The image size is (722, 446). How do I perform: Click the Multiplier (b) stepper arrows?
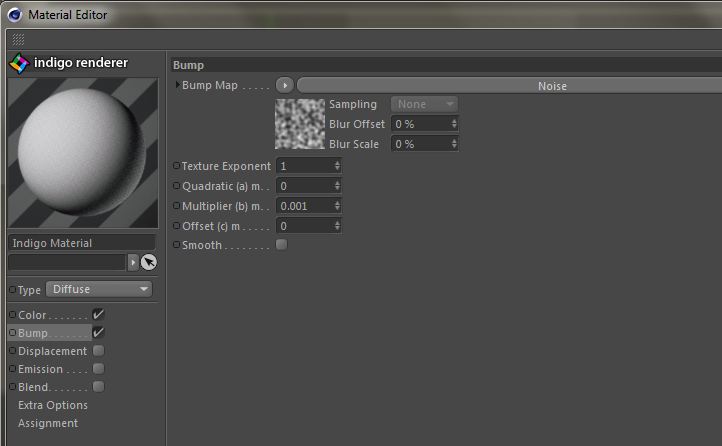click(x=337, y=206)
